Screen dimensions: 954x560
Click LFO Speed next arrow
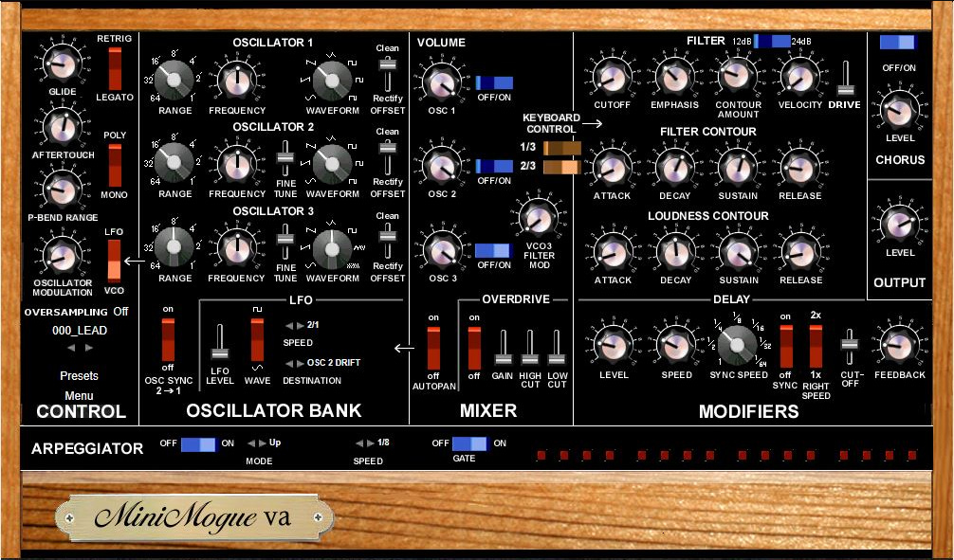pyautogui.click(x=300, y=326)
